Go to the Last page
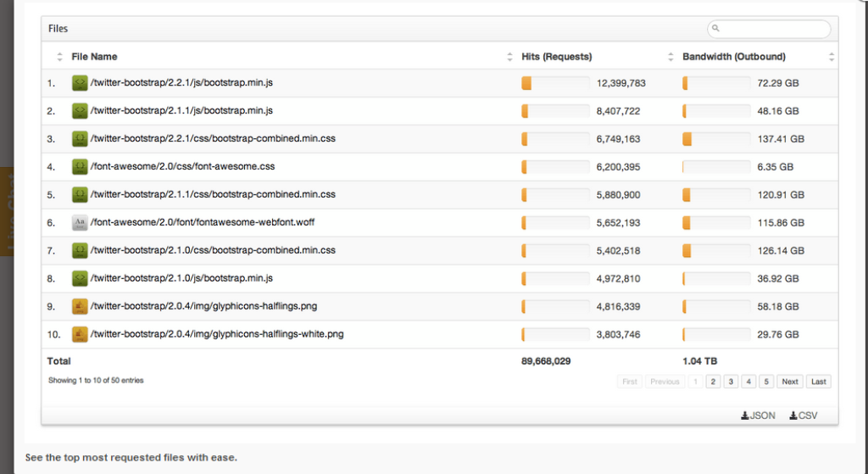This screenshot has height=474, width=868. [x=818, y=382]
